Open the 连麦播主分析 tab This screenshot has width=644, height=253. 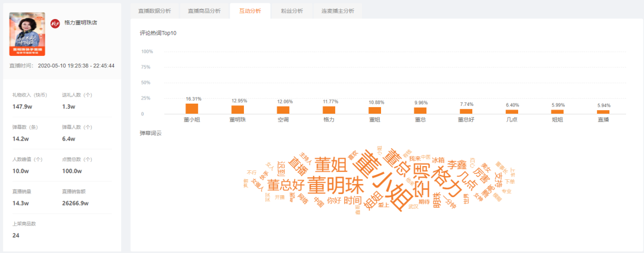338,11
